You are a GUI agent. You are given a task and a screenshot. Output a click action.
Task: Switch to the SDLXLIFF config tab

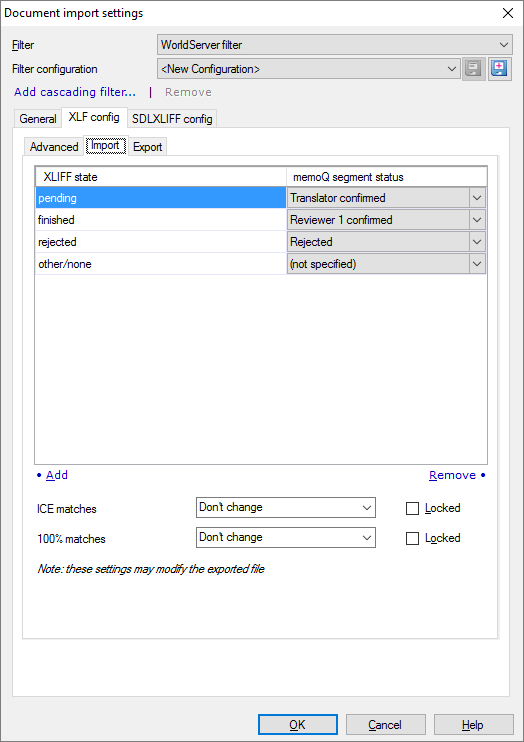coord(172,118)
